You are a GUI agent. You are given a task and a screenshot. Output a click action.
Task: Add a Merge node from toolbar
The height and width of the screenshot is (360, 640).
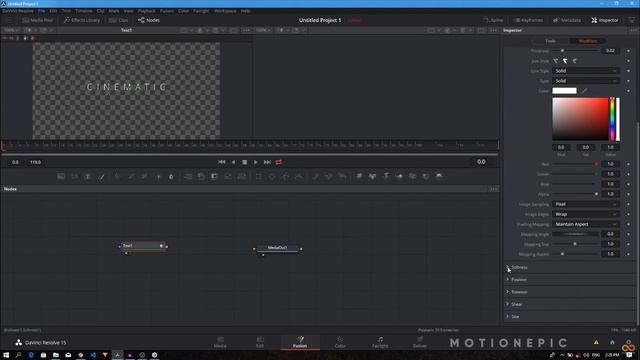(x=188, y=176)
